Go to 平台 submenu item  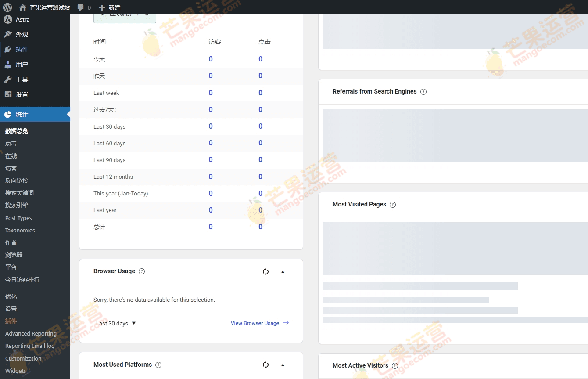[11, 267]
